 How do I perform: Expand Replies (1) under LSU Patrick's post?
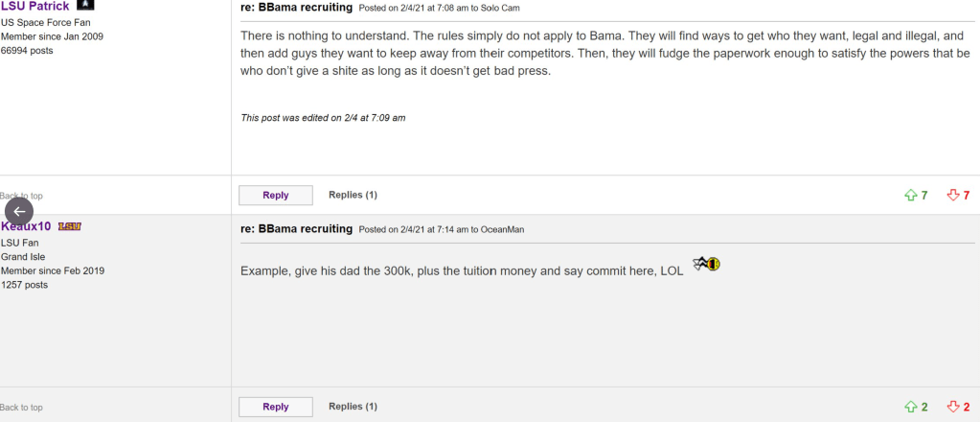point(353,196)
